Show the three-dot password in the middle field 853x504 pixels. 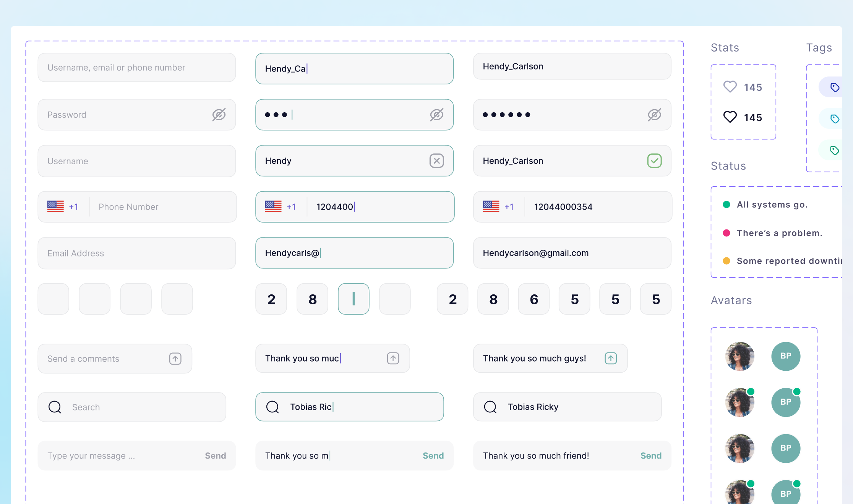436,115
